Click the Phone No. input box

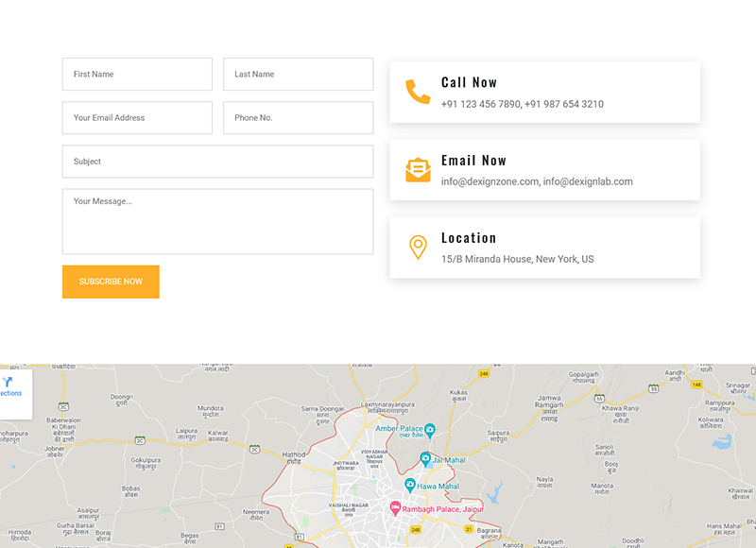tap(298, 118)
